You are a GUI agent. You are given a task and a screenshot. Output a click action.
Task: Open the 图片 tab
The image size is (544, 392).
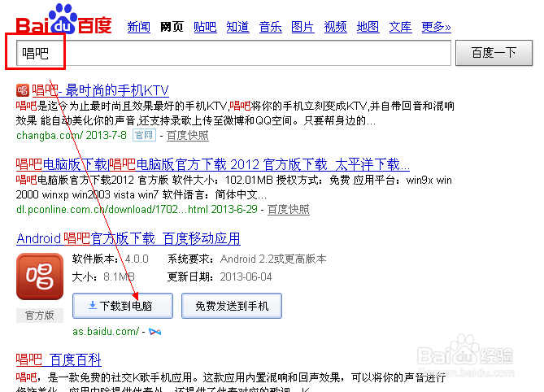tap(302, 27)
